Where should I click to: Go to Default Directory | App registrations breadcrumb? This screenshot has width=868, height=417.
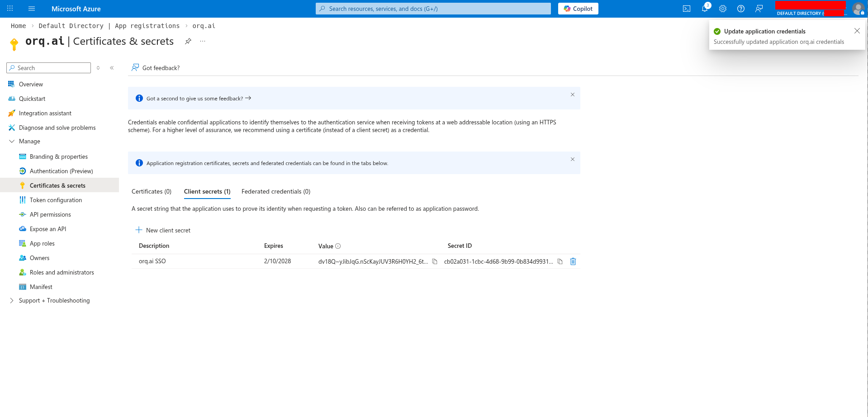click(x=109, y=26)
